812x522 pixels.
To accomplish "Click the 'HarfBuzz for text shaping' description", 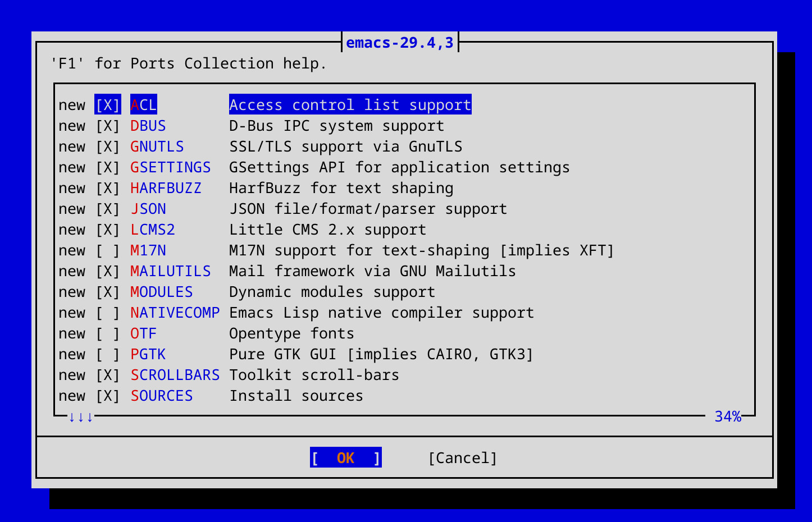I will [341, 188].
